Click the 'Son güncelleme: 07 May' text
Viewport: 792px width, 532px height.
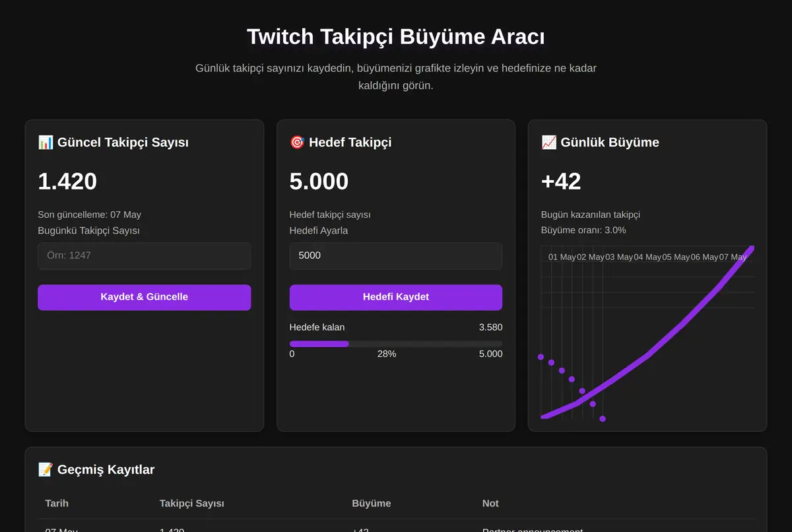click(90, 215)
